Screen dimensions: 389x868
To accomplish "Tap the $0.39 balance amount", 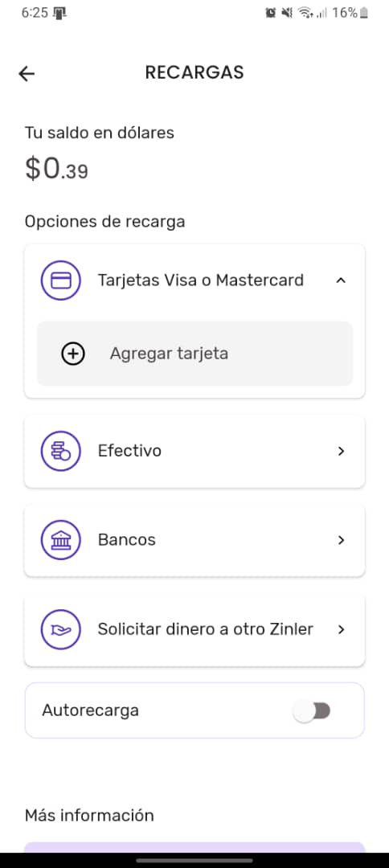I will (56, 168).
